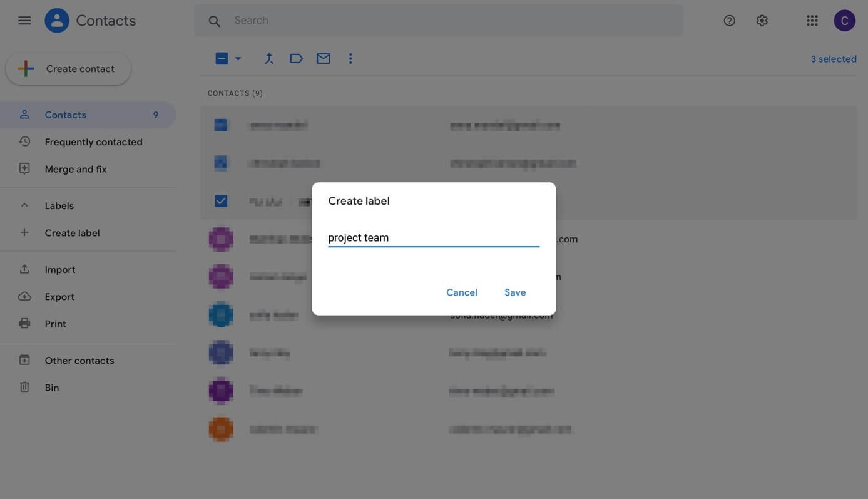Open the Bin
Image resolution: width=868 pixels, height=499 pixels.
tap(88, 388)
